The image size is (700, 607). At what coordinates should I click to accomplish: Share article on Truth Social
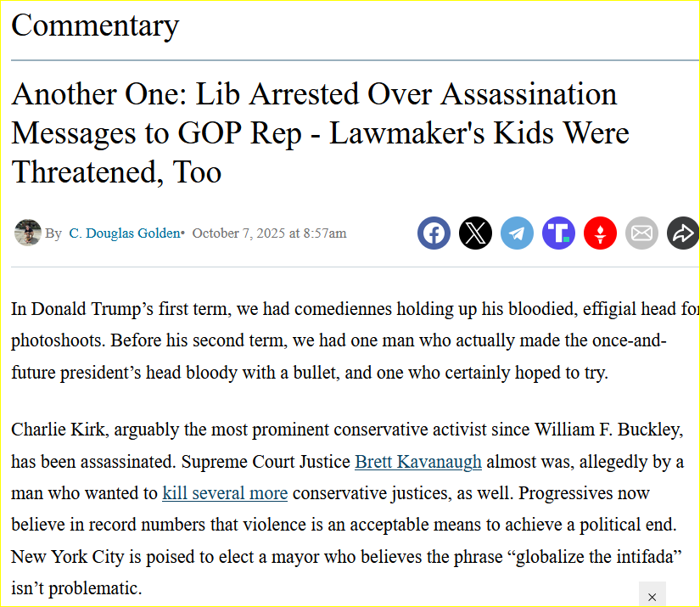[558, 233]
